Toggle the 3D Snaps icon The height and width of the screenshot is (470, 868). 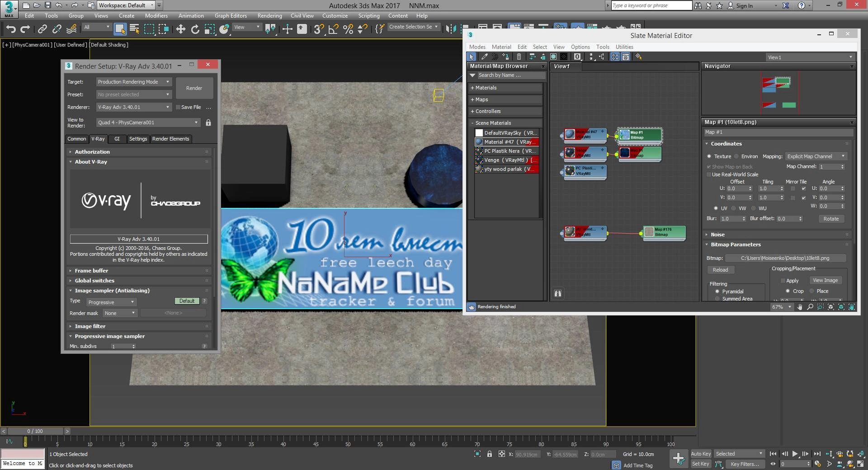[319, 29]
